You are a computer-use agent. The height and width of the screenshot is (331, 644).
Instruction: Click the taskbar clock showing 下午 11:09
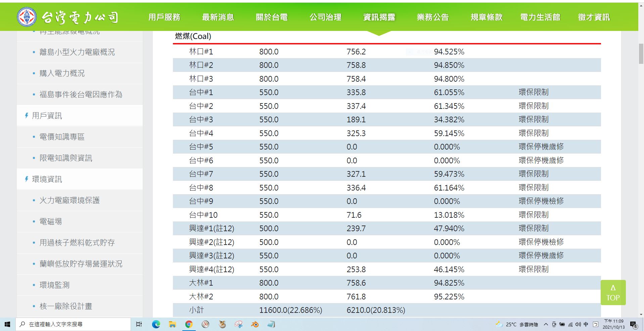pos(613,324)
